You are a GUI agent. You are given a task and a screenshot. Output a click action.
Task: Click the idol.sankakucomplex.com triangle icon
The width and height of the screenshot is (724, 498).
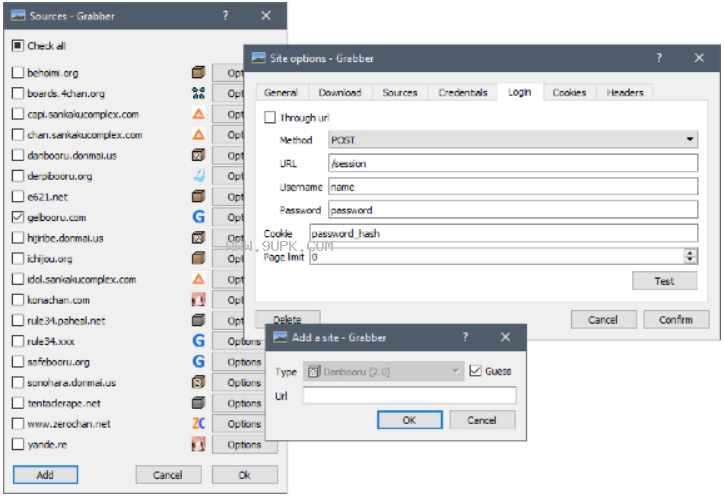(x=198, y=279)
